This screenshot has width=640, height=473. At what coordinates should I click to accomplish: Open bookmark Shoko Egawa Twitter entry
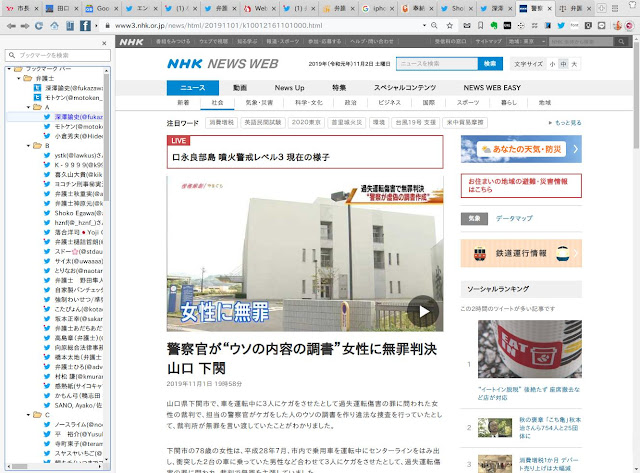[x=74, y=213]
